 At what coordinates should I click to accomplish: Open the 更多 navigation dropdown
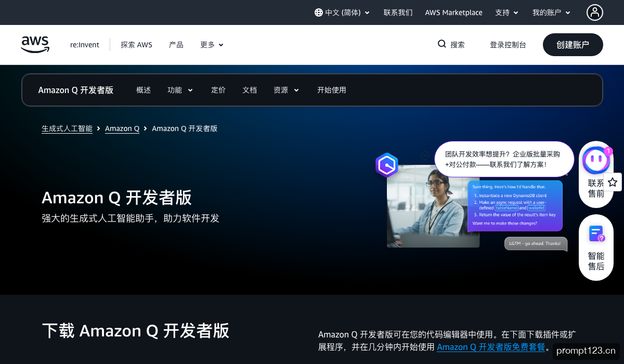[x=212, y=45]
